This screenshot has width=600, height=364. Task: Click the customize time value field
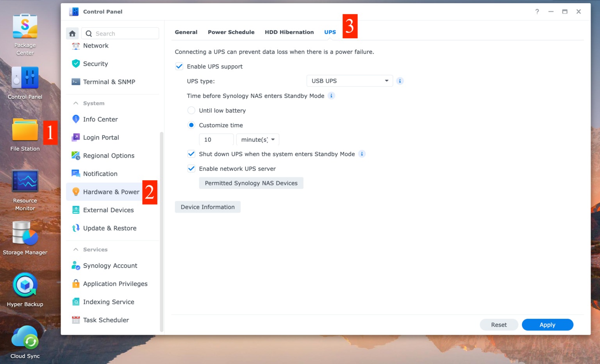216,140
